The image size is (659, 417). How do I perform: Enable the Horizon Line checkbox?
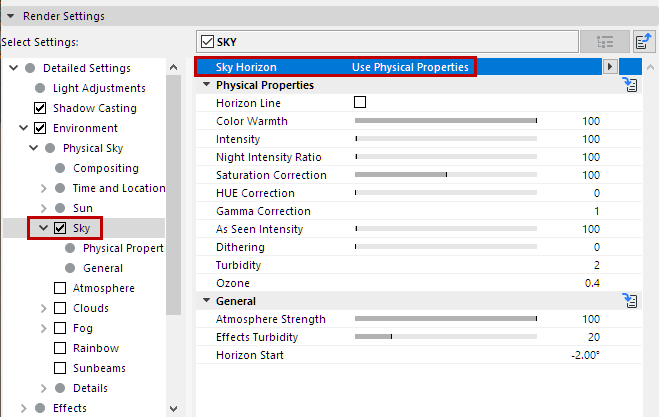tap(360, 103)
